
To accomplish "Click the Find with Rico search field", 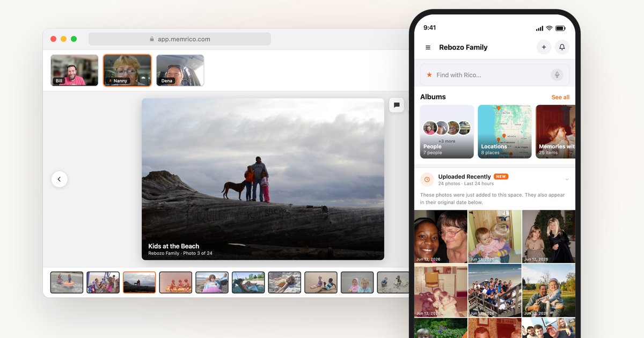I will point(495,75).
